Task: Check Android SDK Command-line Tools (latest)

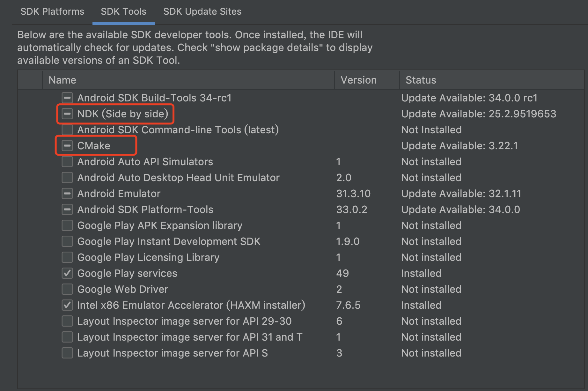Action: (67, 130)
